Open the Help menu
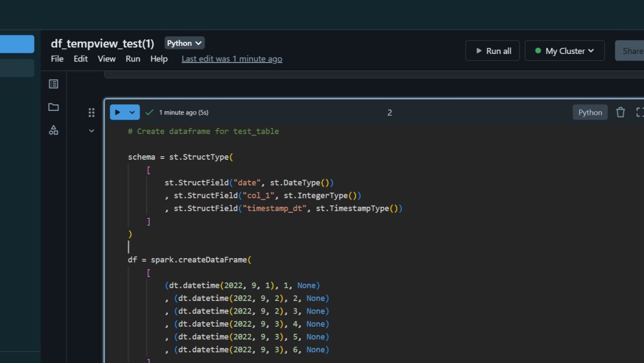This screenshot has width=644, height=363. point(159,59)
